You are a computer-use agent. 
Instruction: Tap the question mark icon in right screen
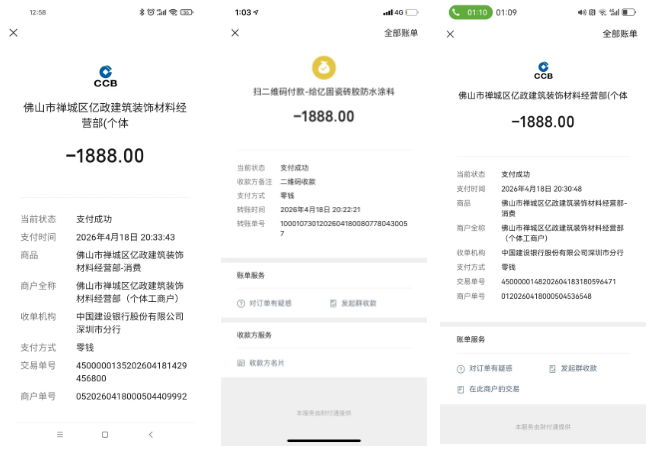pos(461,369)
